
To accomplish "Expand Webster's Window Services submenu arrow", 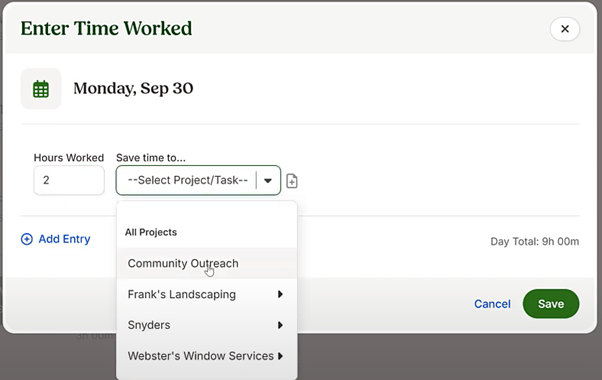I will [280, 356].
